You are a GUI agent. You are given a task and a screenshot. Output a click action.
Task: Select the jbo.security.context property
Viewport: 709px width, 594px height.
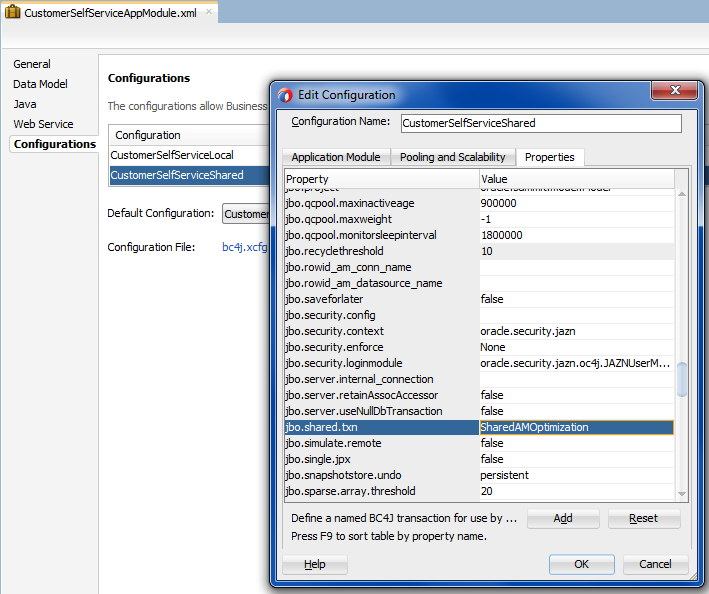click(x=382, y=331)
